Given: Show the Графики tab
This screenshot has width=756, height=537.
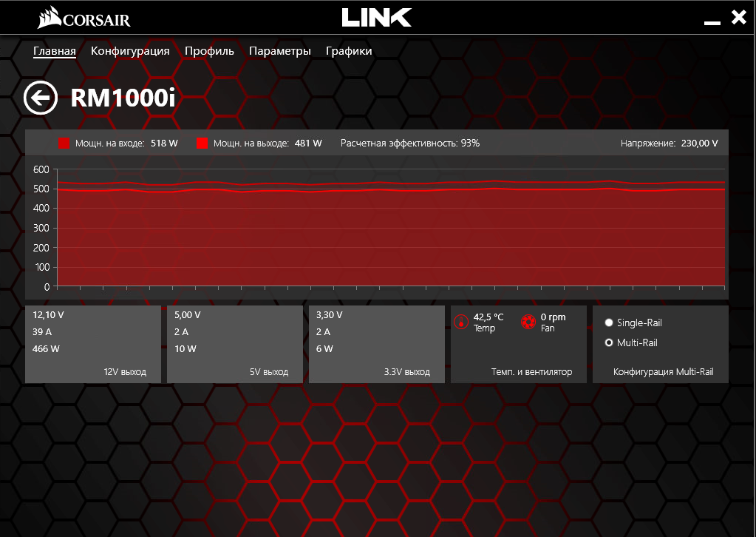Looking at the screenshot, I should [349, 51].
